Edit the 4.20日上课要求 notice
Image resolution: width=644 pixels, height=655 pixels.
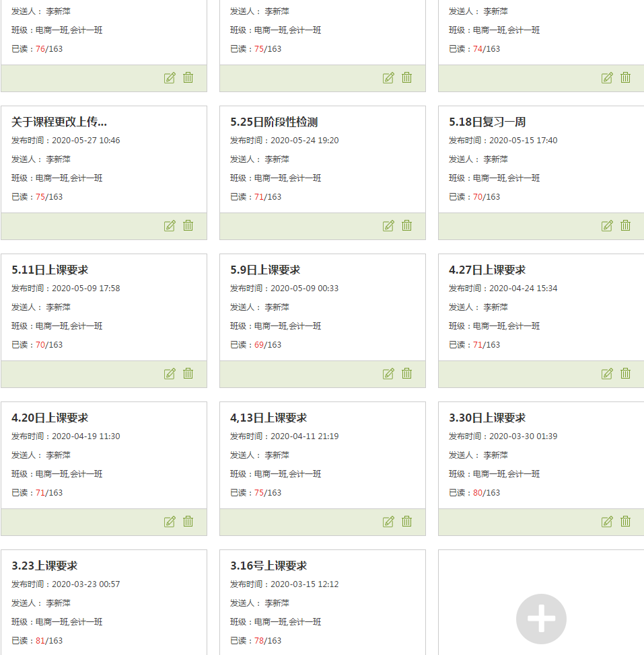[170, 522]
